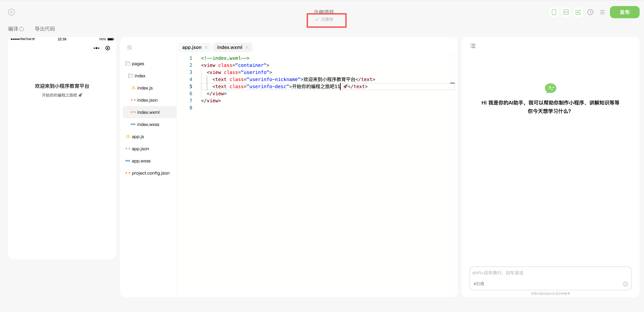Open the AI chat list icon

point(473,46)
